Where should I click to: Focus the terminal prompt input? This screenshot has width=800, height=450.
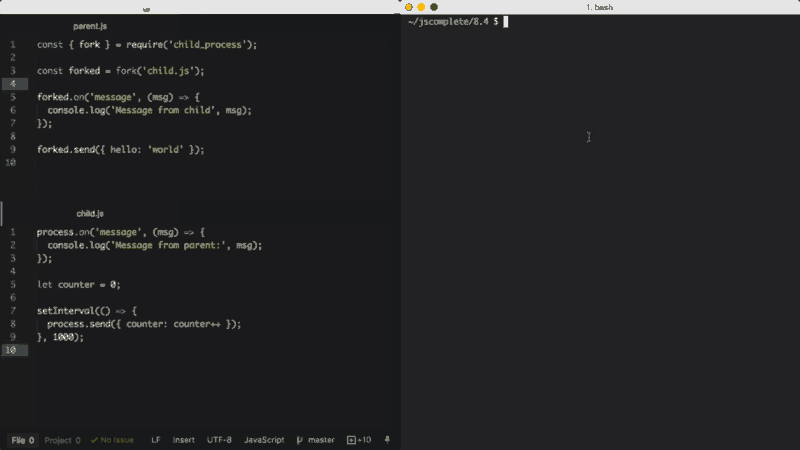pyautogui.click(x=506, y=21)
